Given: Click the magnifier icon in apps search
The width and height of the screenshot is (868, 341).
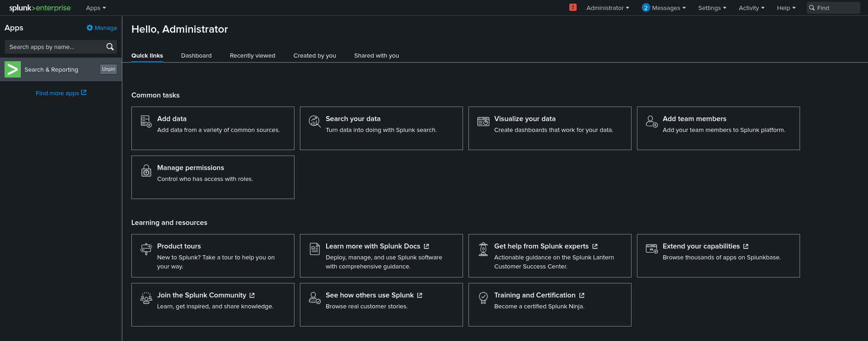Looking at the screenshot, I should point(110,47).
